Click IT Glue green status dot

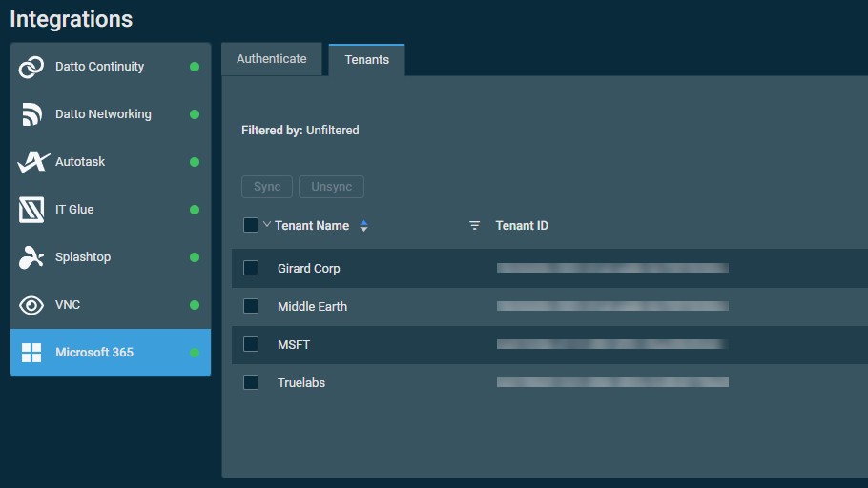pyautogui.click(x=195, y=209)
